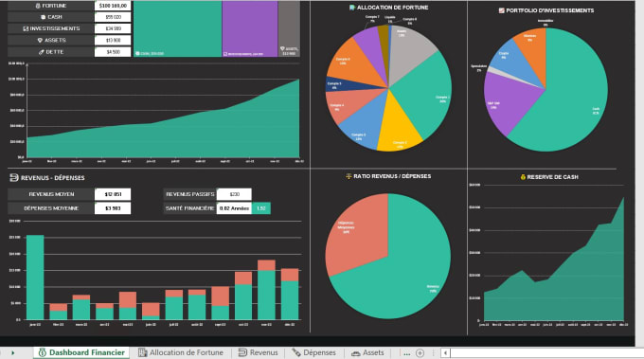Screen dimensions: 644x359
Task: Select the DETTE value cell
Action: pyautogui.click(x=113, y=52)
